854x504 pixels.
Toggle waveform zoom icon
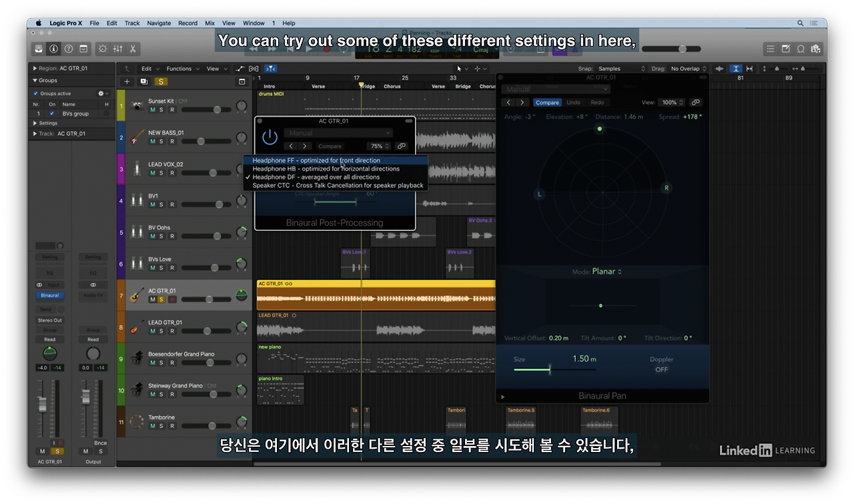click(x=719, y=69)
